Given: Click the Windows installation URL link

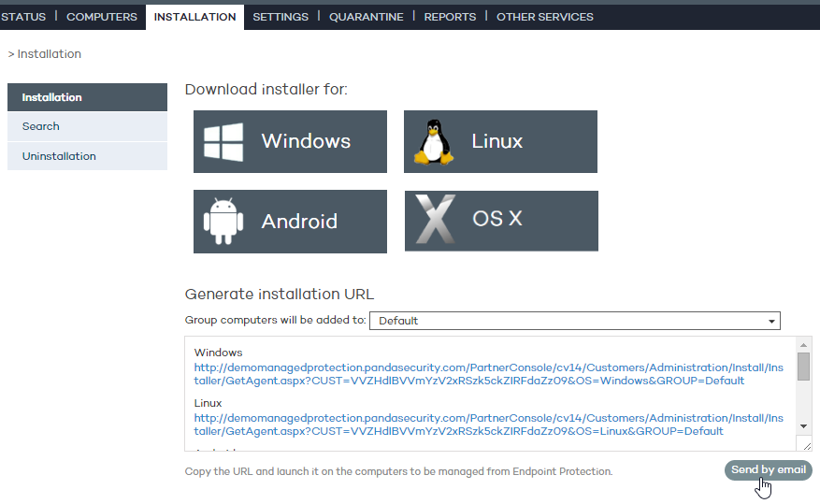Looking at the screenshot, I should click(x=488, y=374).
